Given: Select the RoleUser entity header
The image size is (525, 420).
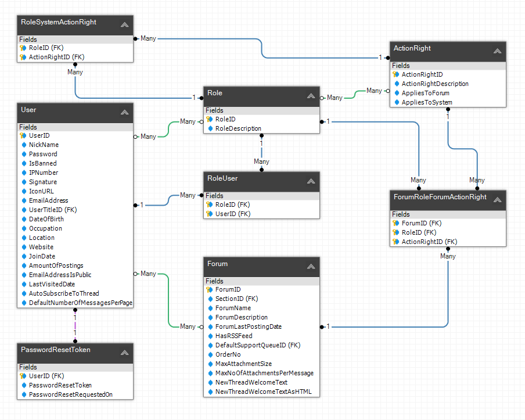Looking at the screenshot, I should pyautogui.click(x=261, y=182).
